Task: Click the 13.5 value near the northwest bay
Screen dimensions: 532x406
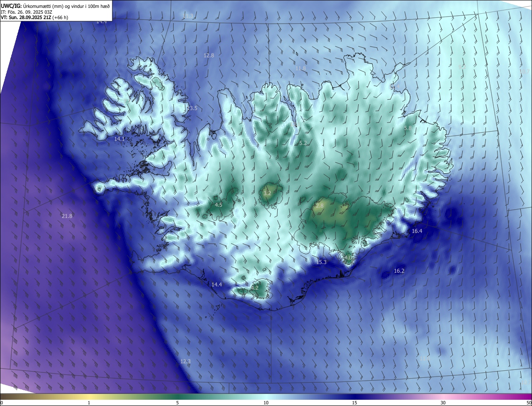Action: [192, 108]
